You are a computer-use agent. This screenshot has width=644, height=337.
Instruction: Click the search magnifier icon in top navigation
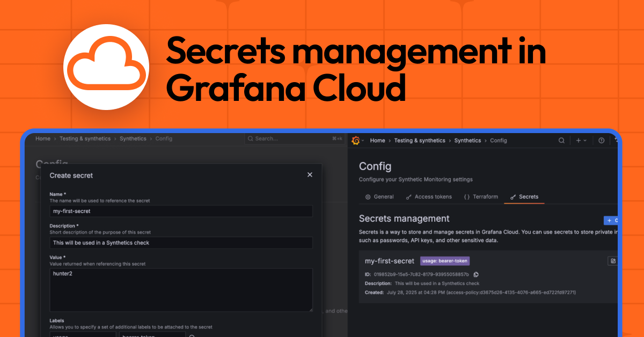561,140
